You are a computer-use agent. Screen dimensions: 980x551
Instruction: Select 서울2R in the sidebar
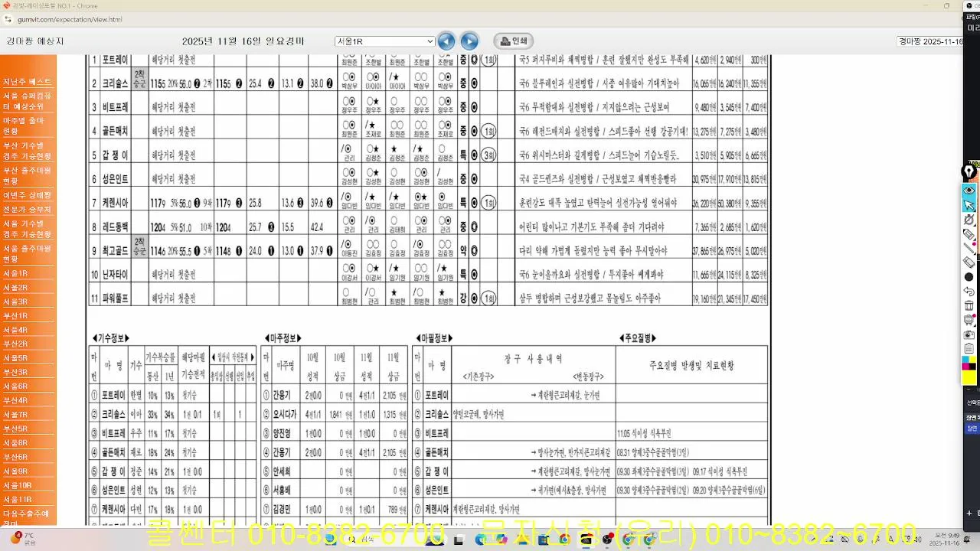(15, 288)
